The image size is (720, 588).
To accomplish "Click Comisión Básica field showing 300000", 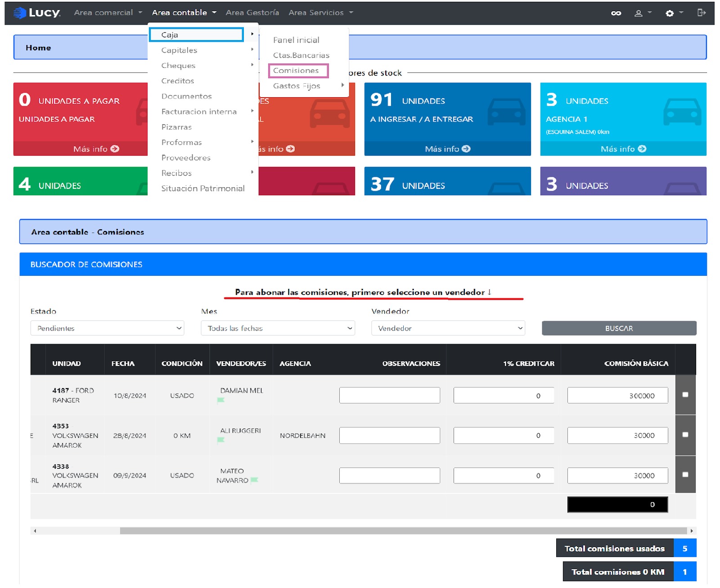I will pyautogui.click(x=617, y=395).
